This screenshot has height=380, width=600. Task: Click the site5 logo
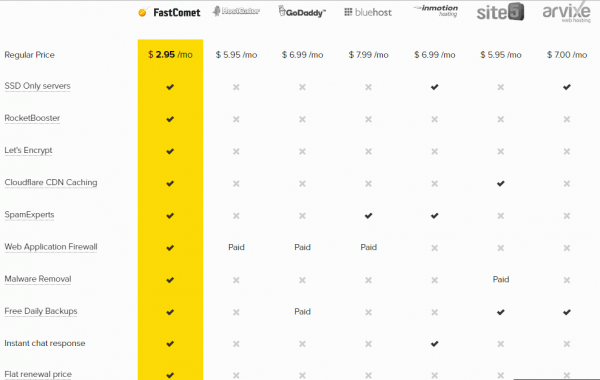pos(500,12)
